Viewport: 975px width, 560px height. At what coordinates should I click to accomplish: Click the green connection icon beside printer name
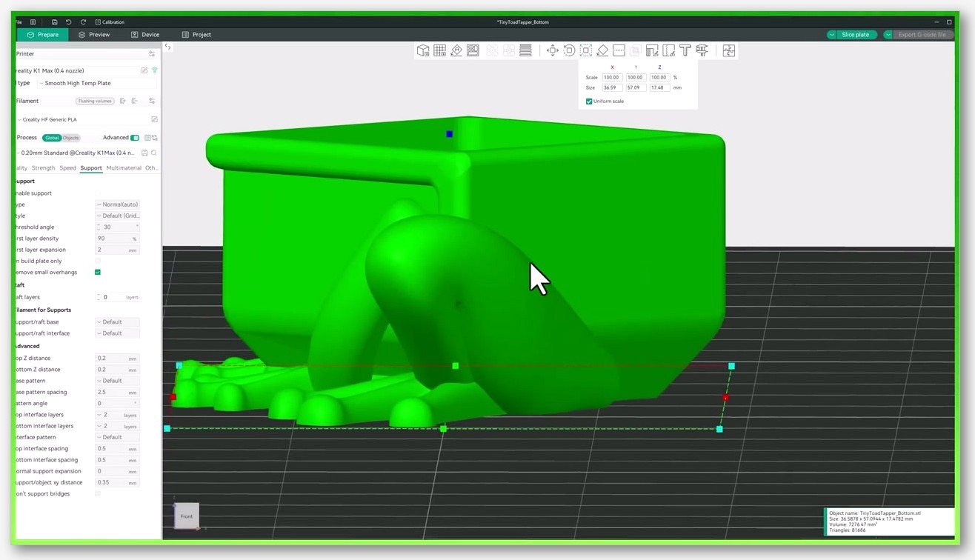pos(155,70)
